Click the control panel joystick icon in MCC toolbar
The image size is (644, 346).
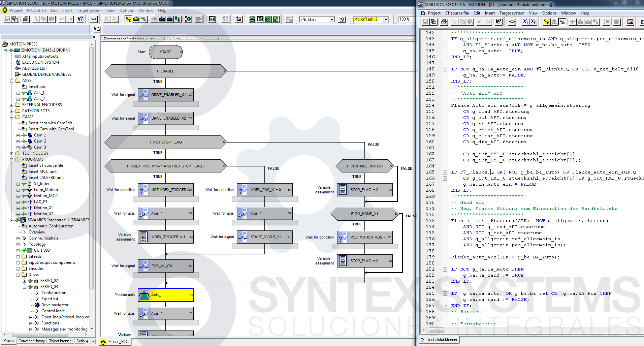pyautogui.click(x=239, y=19)
